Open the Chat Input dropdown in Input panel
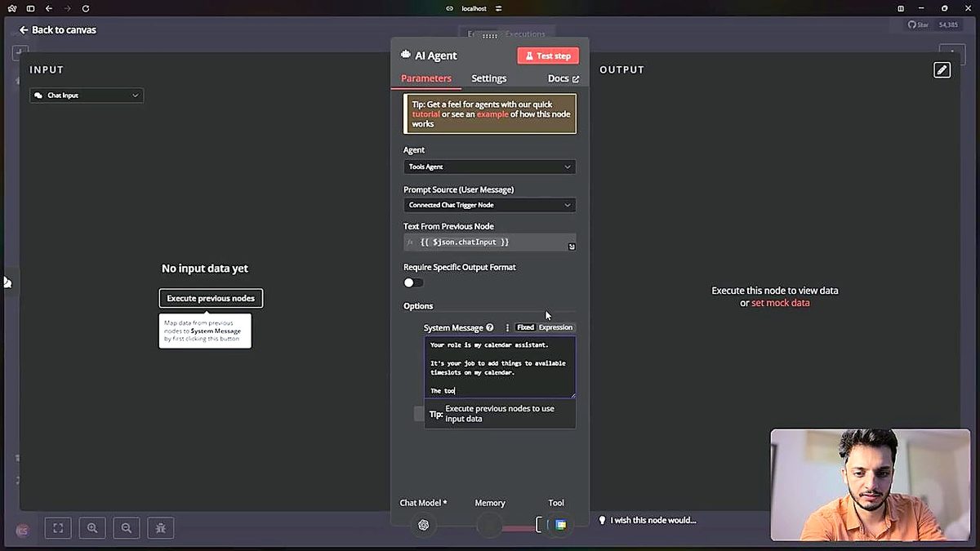 tap(87, 96)
